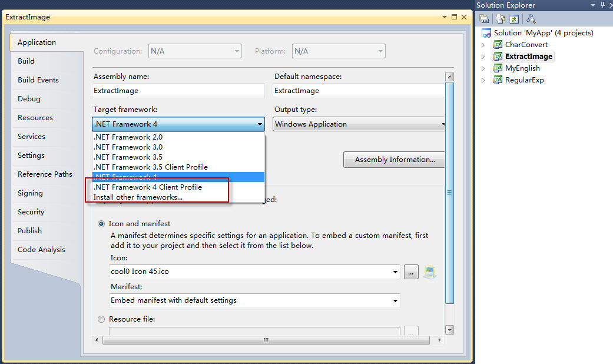Select the CharConvert project in Solution Explorer

coord(526,45)
